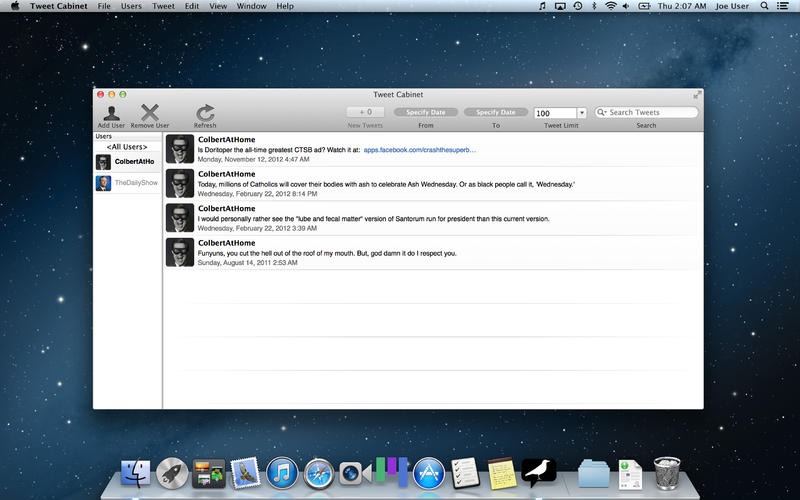Select the Funyuns tweet text
This screenshot has height=500, width=800.
tap(327, 253)
